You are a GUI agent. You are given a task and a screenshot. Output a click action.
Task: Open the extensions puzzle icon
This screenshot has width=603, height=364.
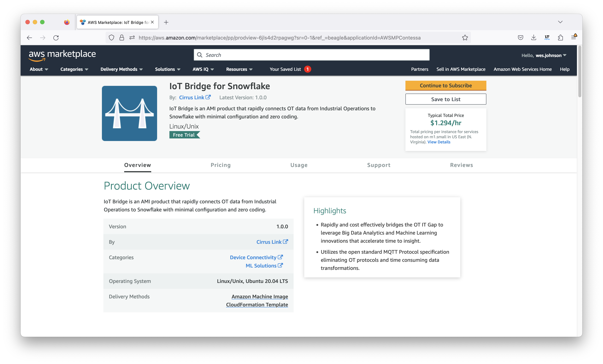(561, 38)
